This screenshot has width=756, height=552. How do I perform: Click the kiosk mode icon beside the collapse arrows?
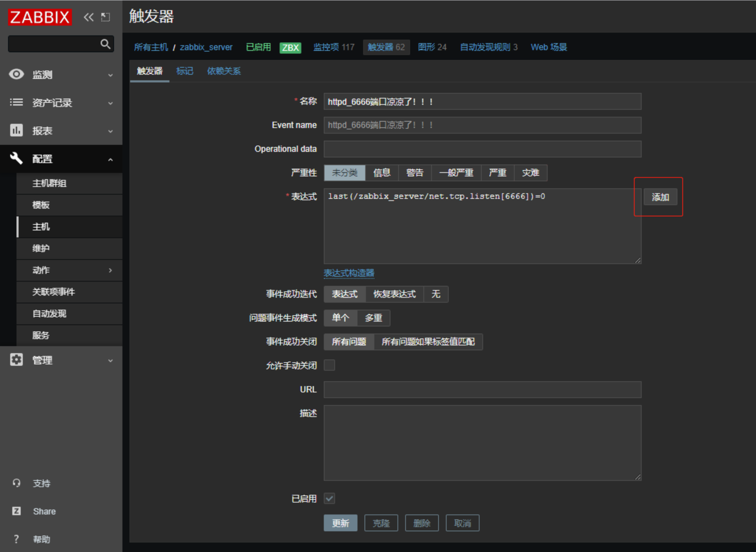(106, 17)
